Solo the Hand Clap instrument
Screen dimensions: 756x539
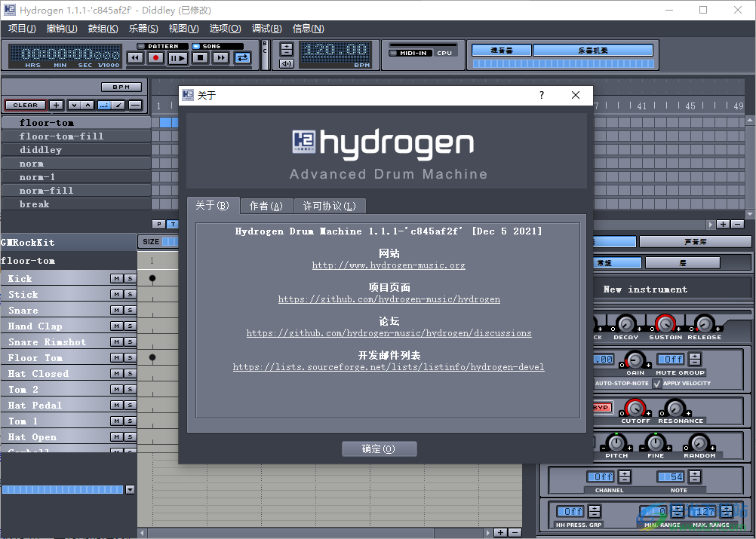(x=131, y=326)
